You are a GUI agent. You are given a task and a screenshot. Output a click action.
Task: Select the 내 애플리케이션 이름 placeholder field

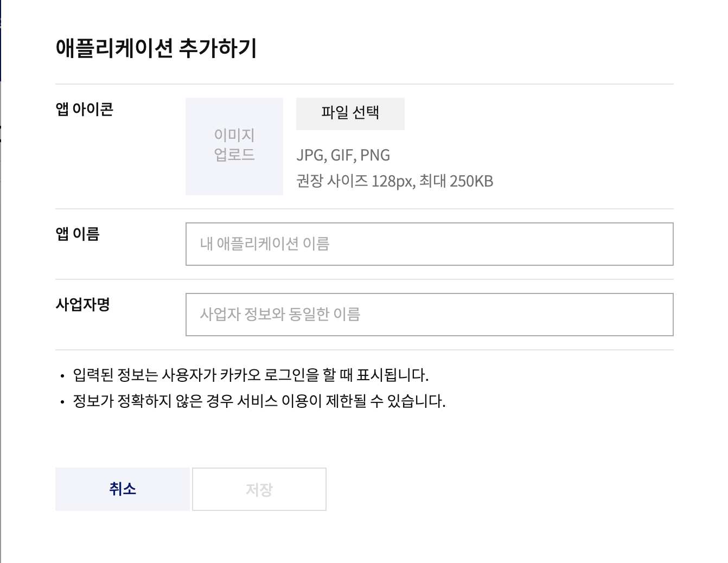[429, 244]
